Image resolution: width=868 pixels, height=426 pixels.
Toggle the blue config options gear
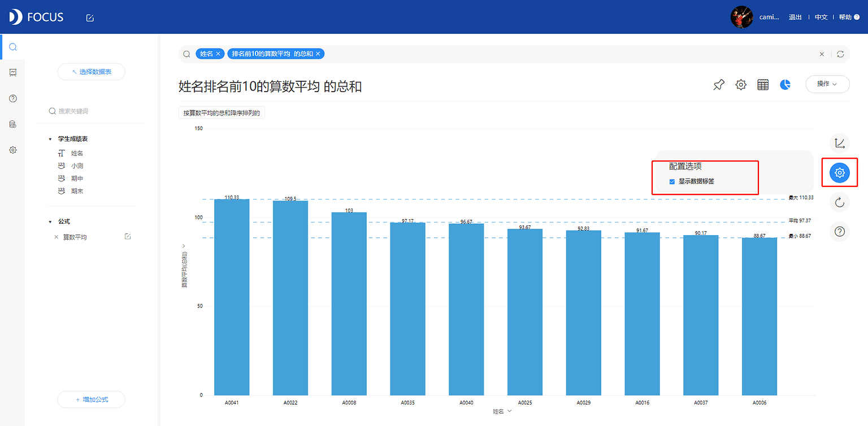click(840, 173)
